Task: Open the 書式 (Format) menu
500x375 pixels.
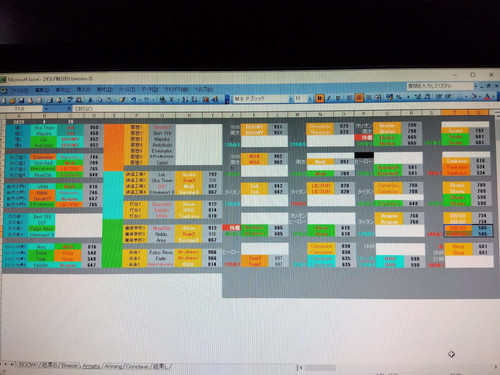Action: (104, 90)
